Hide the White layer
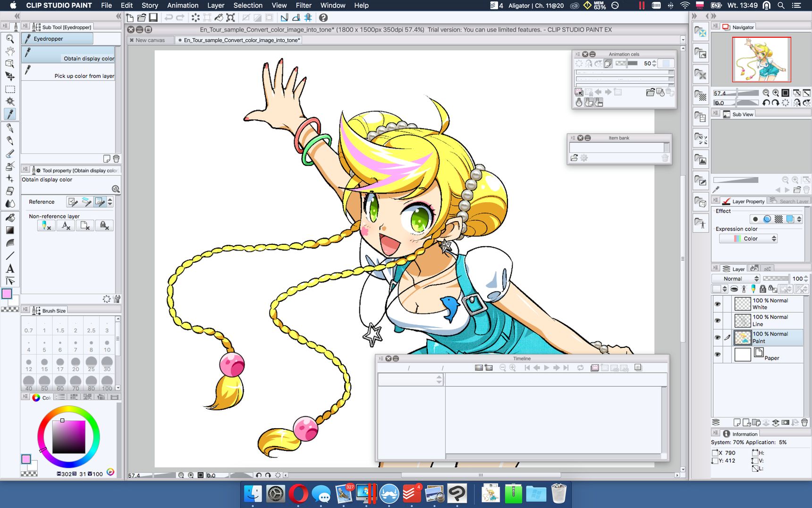Viewport: 812px width, 508px height. (x=718, y=304)
